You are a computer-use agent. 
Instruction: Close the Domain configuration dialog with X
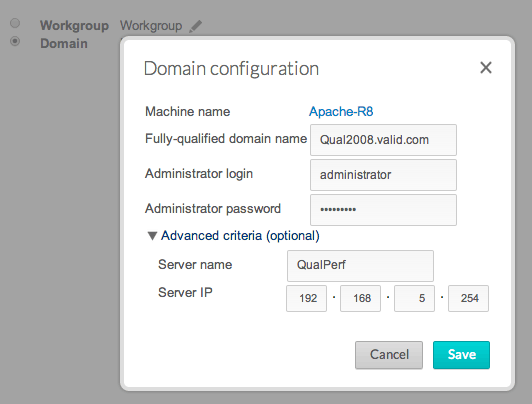[x=486, y=68]
